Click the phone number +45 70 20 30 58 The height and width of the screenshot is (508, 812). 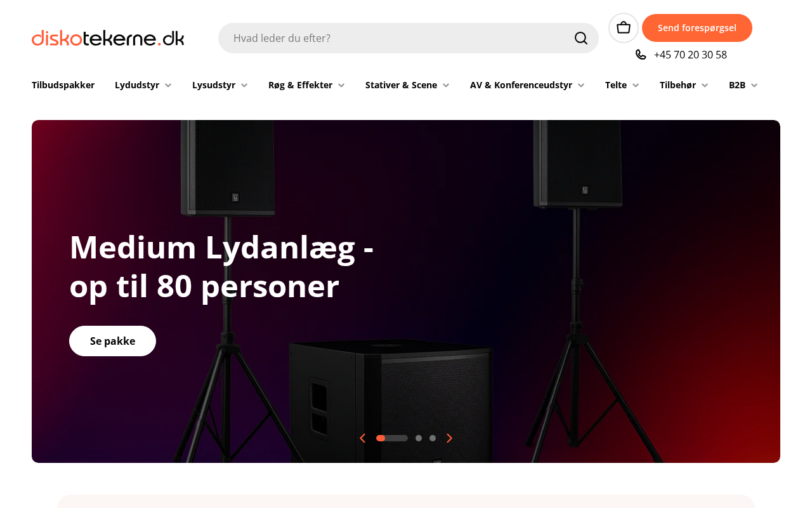pos(690,55)
